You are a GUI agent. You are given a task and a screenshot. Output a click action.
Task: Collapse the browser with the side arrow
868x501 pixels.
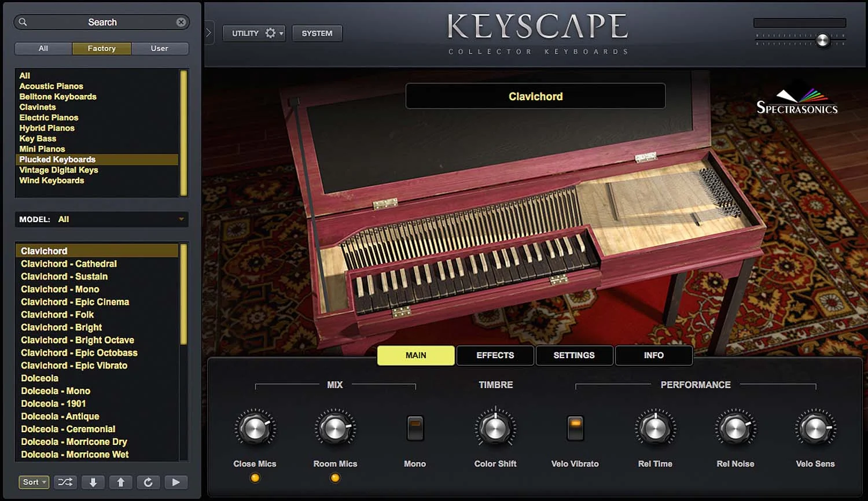pos(209,33)
